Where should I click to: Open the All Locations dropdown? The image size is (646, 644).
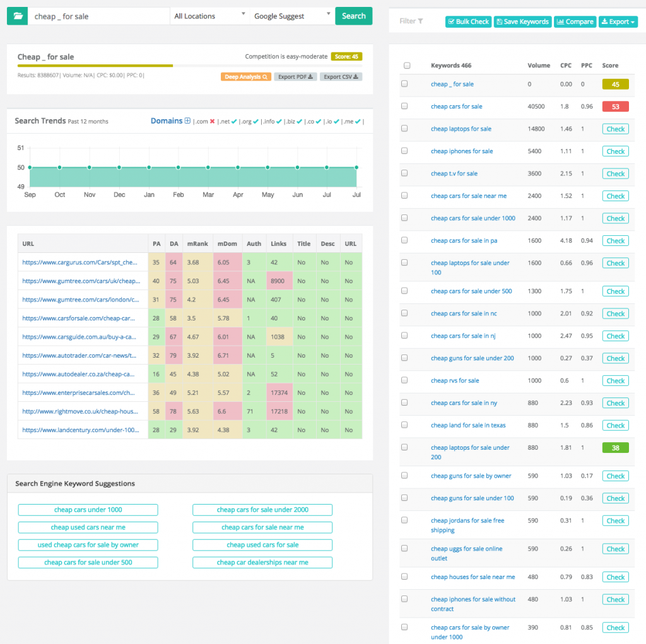209,16
